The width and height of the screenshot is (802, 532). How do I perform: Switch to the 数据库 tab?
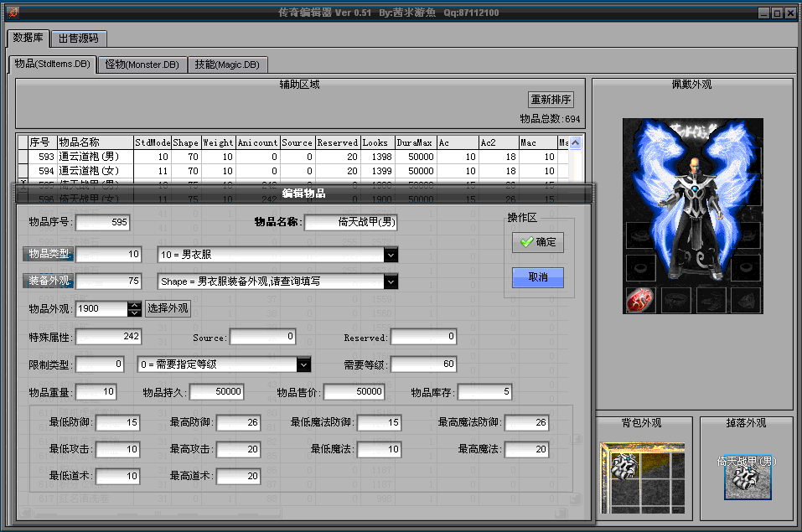[x=28, y=38]
